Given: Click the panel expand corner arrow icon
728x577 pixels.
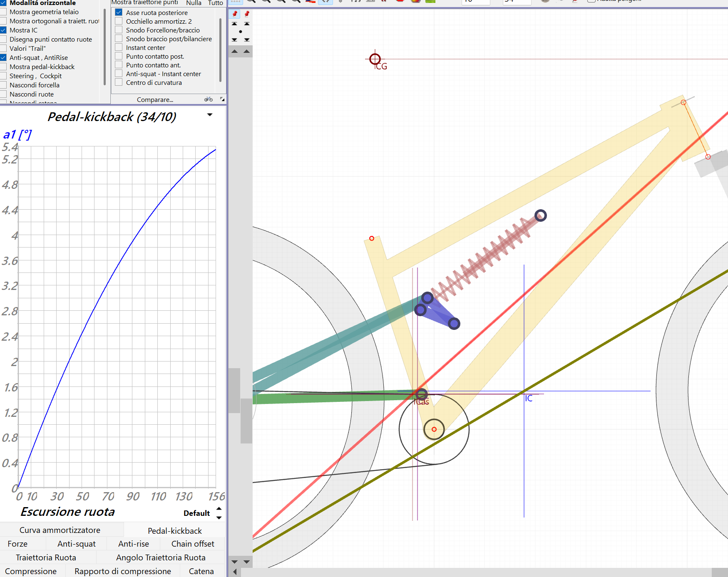Looking at the screenshot, I should (x=222, y=99).
